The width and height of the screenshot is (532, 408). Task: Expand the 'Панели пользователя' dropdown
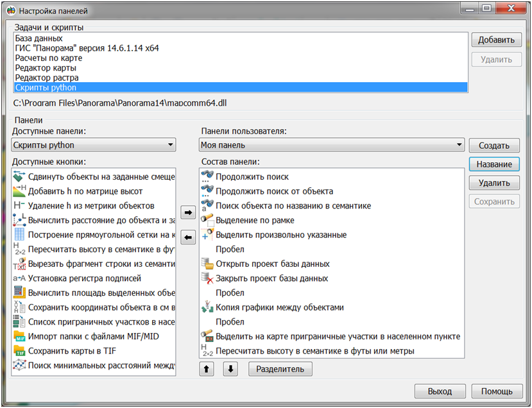[331, 146]
